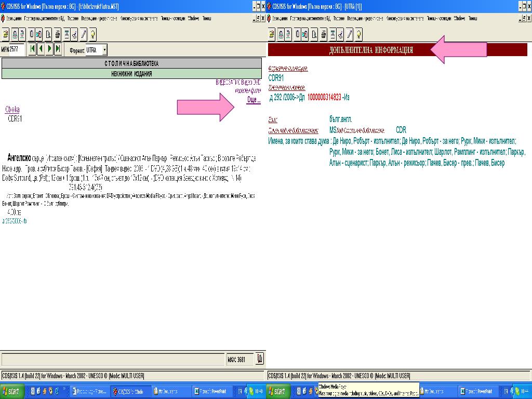Screen dimensions: 532x399
Task: Click 'Д 292 /2006->Дл' inventory text
Action: pyautogui.click(x=287, y=98)
